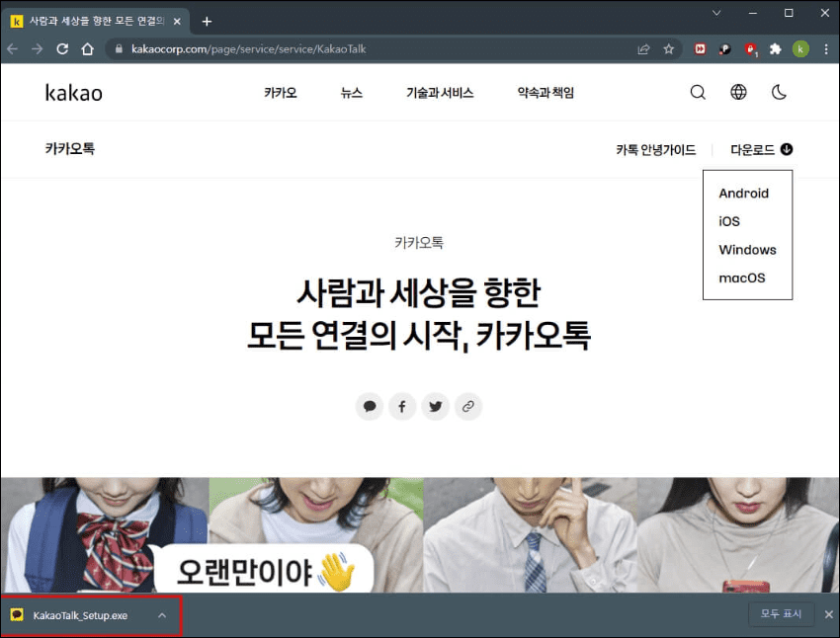This screenshot has height=638, width=840.
Task: Open the language globe icon
Action: [738, 92]
